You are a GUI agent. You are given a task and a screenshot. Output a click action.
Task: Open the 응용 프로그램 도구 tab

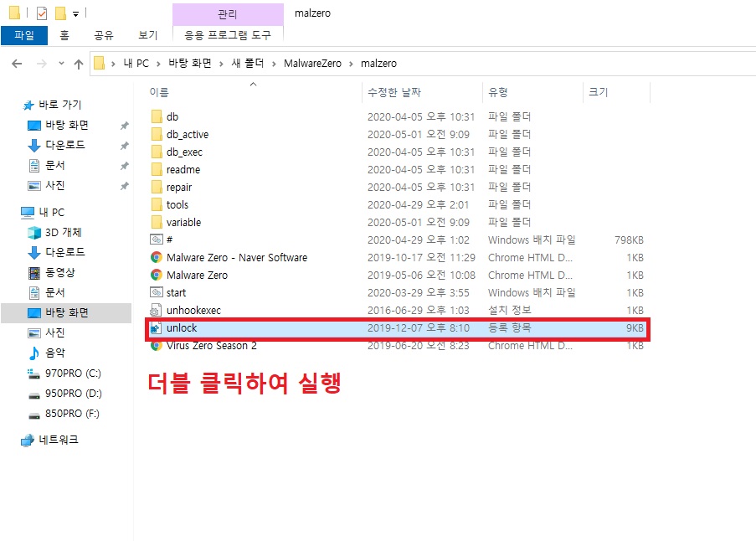[x=228, y=35]
